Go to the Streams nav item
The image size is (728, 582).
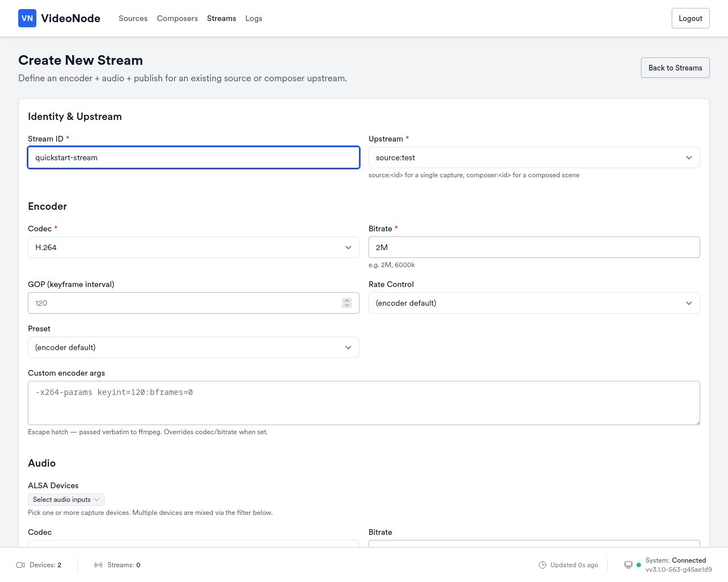click(221, 18)
